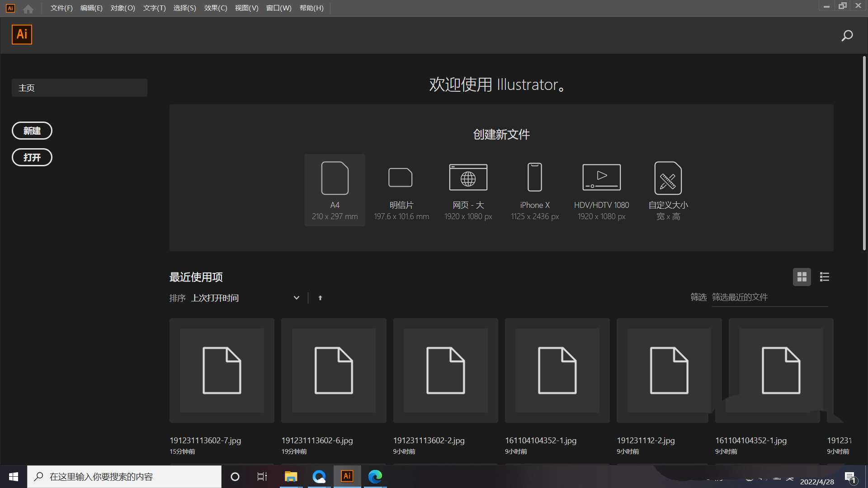The width and height of the screenshot is (868, 488).
Task: Open thumbnail 191231113602-6.jpg
Action: coord(334,371)
